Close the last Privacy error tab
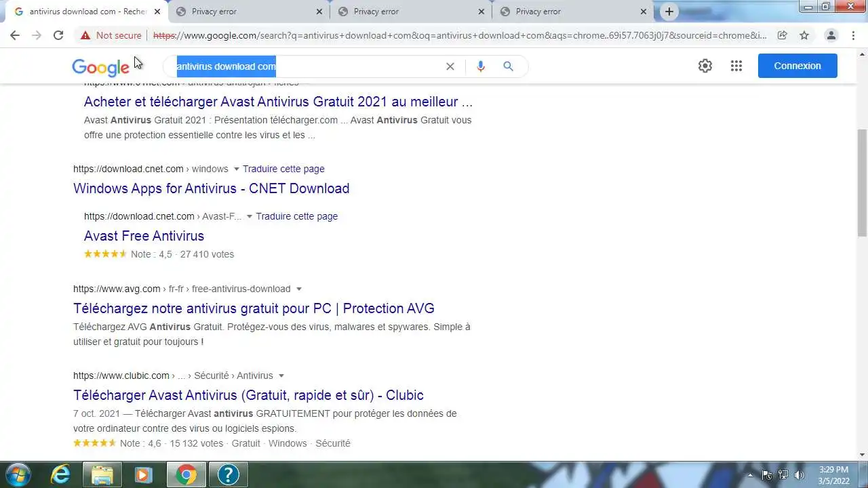The width and height of the screenshot is (868, 488). [x=644, y=12]
